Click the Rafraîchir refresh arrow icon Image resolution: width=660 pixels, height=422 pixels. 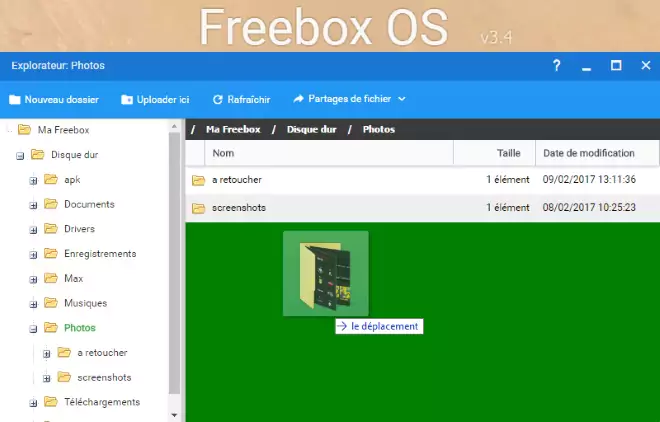pos(218,100)
